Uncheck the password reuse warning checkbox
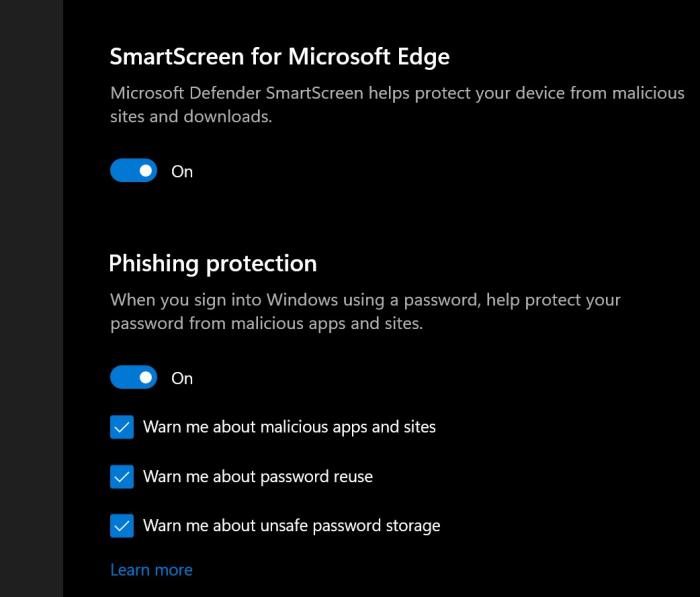Screen dimensions: 700x597 pyautogui.click(x=122, y=477)
